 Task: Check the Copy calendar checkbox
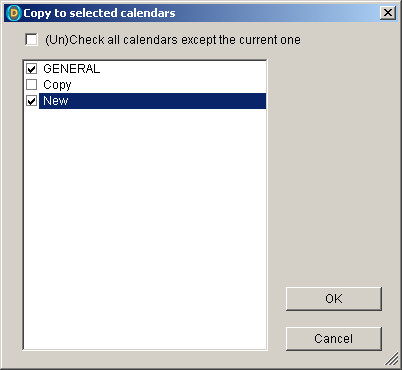pyautogui.click(x=32, y=85)
